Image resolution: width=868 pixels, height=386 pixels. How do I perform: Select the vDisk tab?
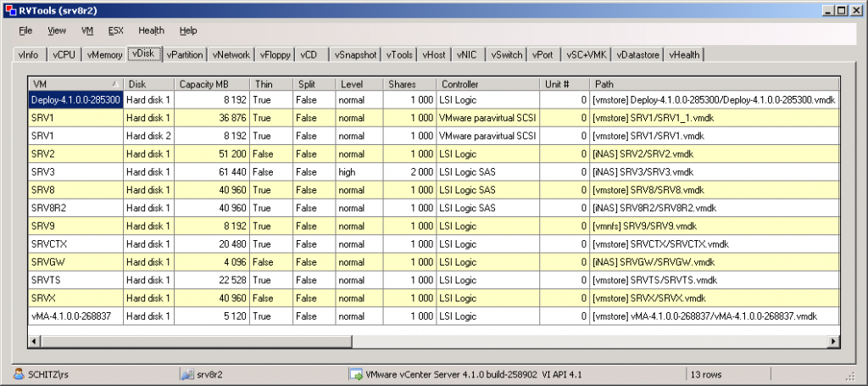pyautogui.click(x=144, y=53)
